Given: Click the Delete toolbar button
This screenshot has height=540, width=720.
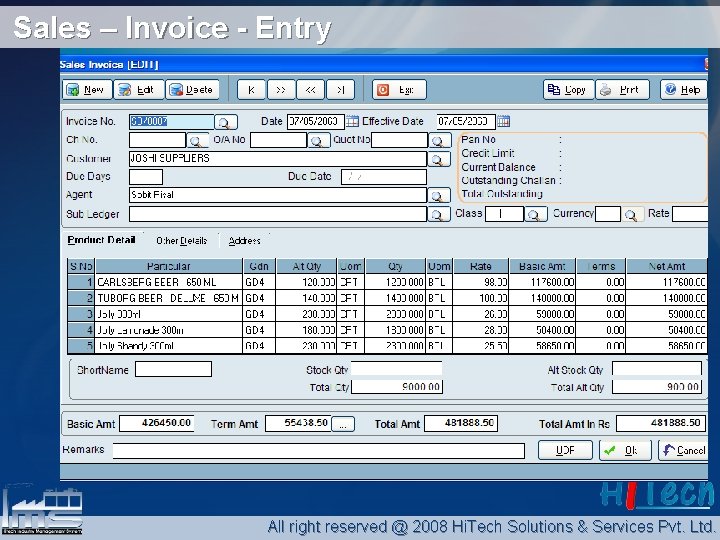Looking at the screenshot, I should click(x=192, y=90).
